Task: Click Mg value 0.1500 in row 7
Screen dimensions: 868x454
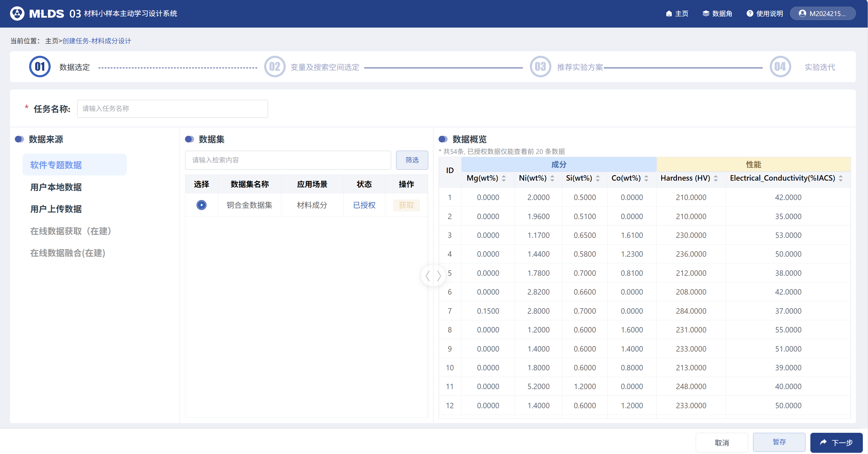Action: tap(488, 311)
